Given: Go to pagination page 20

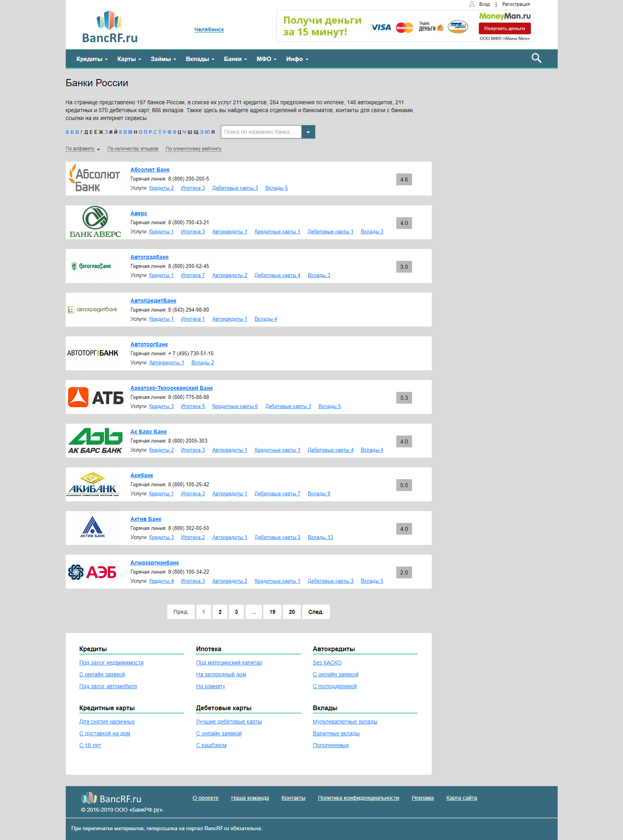Looking at the screenshot, I should (x=292, y=612).
